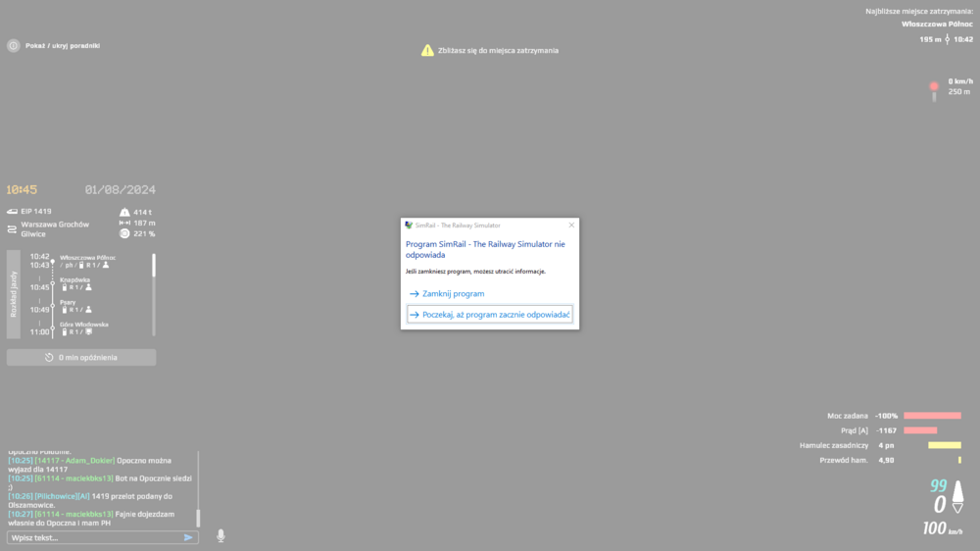
Task: Select the Knapówka timetable stop
Action: (x=75, y=279)
